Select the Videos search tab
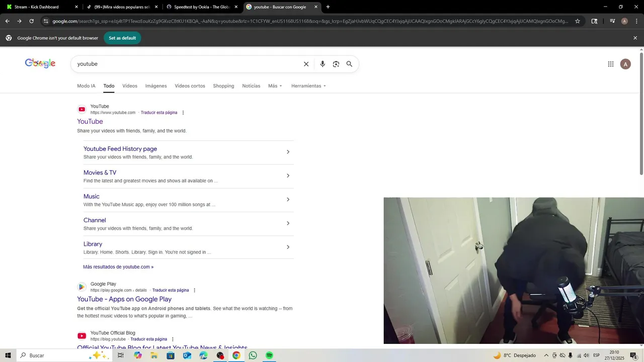 pyautogui.click(x=130, y=86)
